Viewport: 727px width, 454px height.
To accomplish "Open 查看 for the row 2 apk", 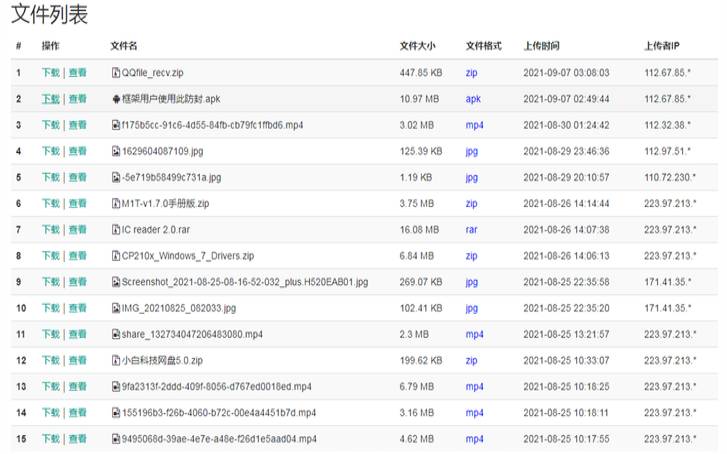I will coord(77,99).
